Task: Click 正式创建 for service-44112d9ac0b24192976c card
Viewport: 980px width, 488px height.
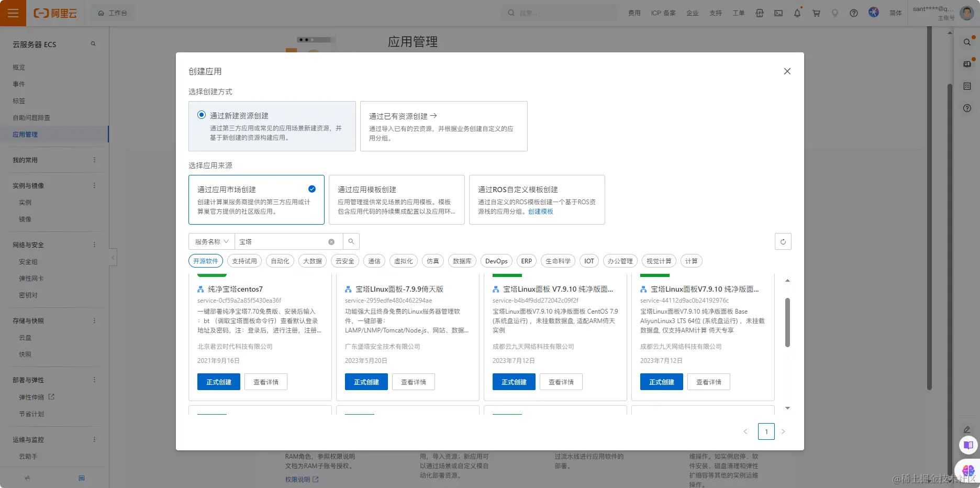Action: [662, 382]
